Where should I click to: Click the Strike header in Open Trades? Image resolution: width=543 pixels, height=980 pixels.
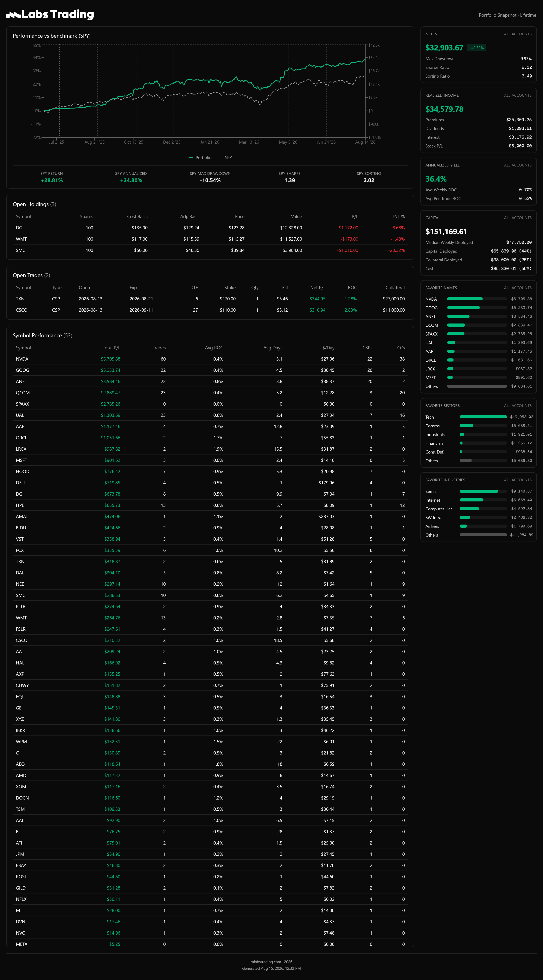tap(230, 288)
